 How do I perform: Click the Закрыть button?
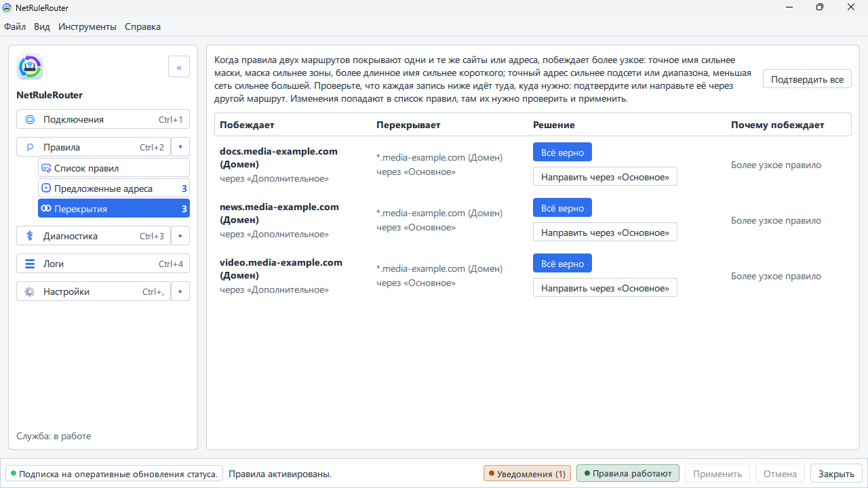(837, 473)
